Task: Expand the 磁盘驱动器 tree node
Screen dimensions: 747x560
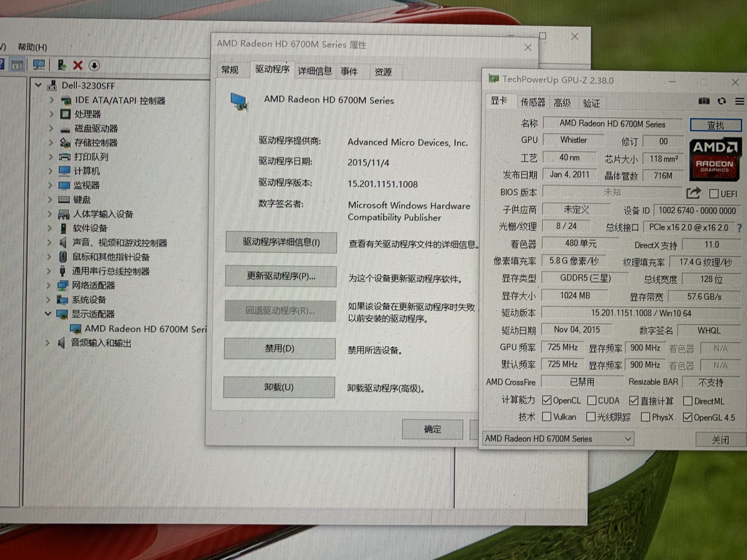Action: coord(51,128)
